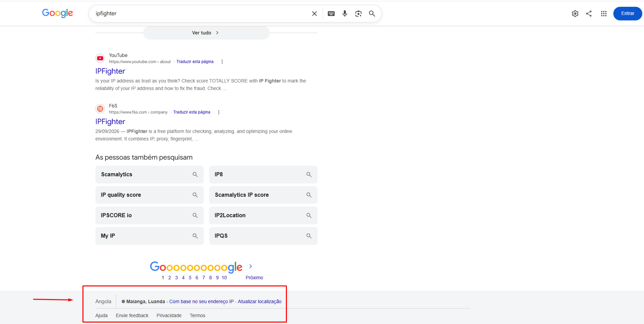The width and height of the screenshot is (644, 324).
Task: Open Envie feedback footer link
Action: click(132, 315)
